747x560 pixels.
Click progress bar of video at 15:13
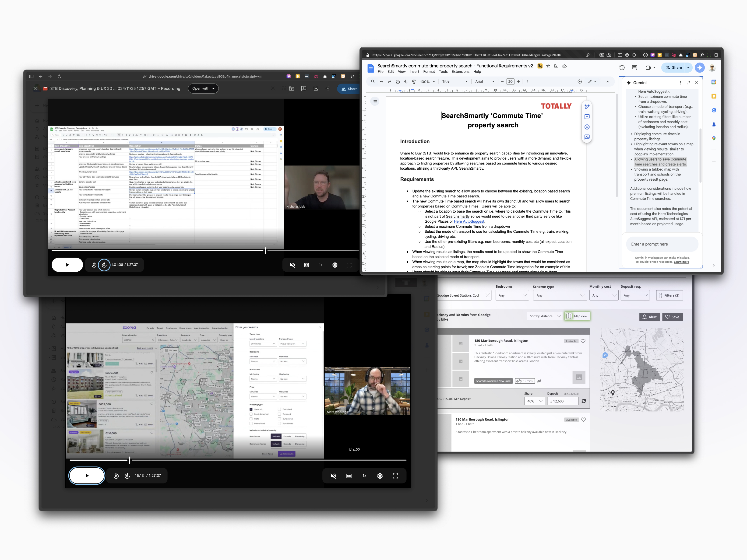(x=236, y=460)
